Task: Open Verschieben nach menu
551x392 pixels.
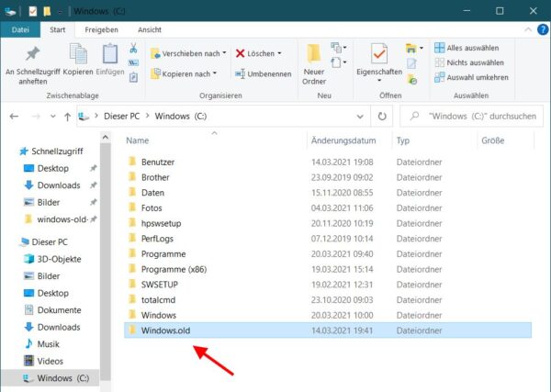Action: click(188, 53)
